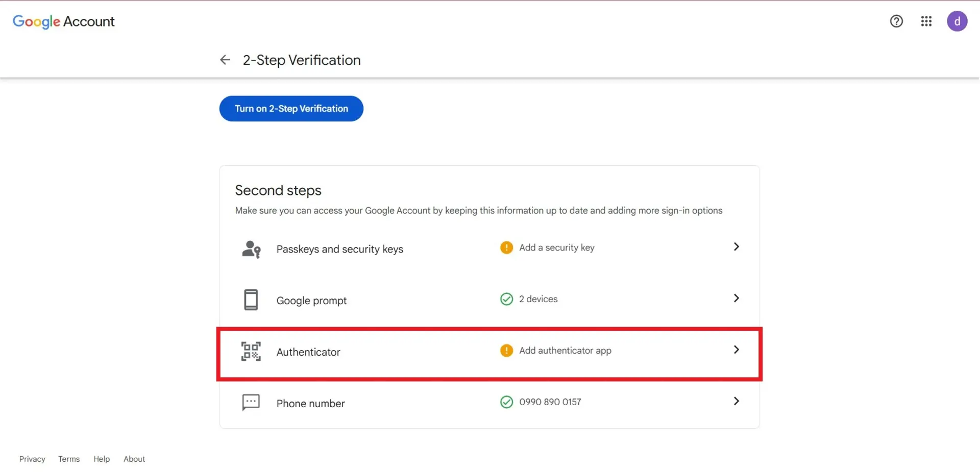The width and height of the screenshot is (980, 472).
Task: Go back using the arrow beside 2-Step Verification
Action: (225, 60)
